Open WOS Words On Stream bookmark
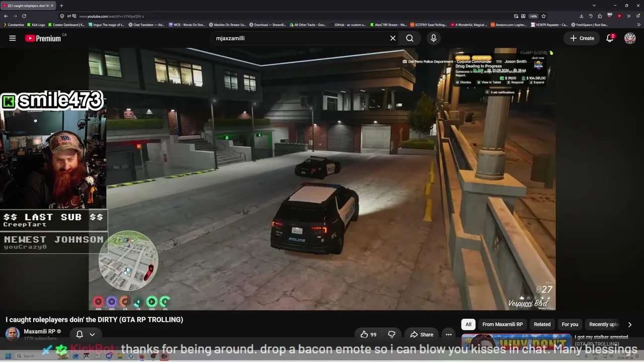This screenshot has height=362, width=644. click(187, 25)
